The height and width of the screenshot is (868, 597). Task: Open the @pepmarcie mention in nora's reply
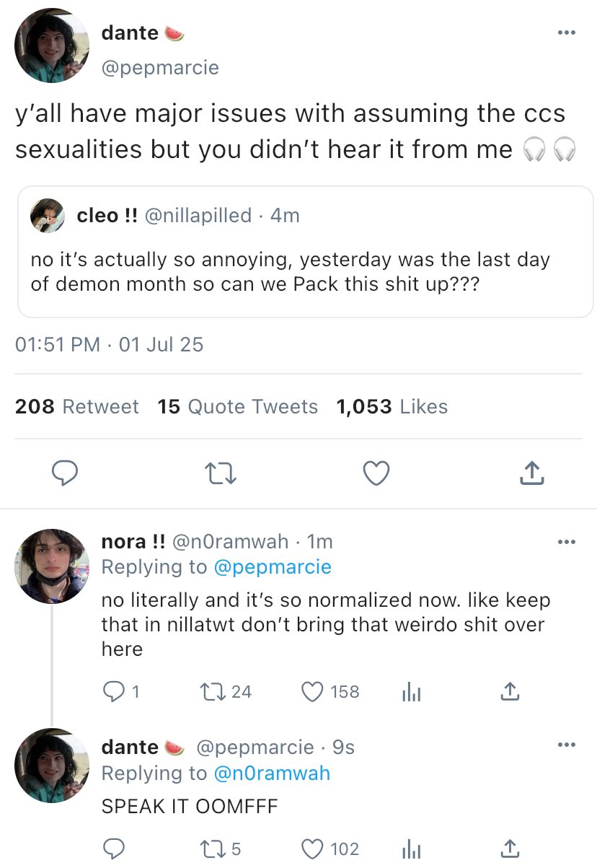[272, 567]
